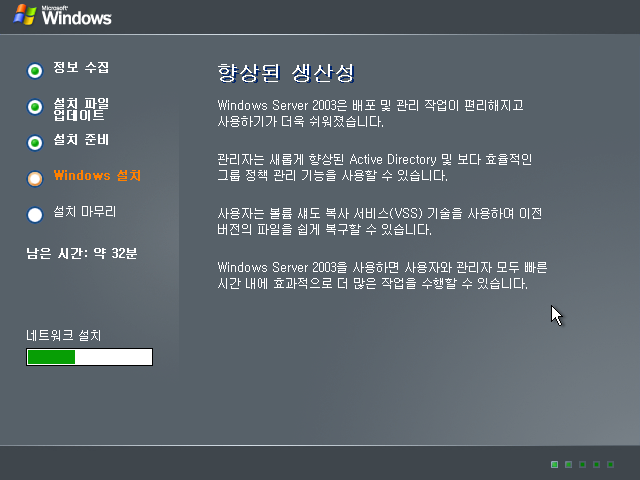Click the orange bullet beside Windows 설치

tap(35, 179)
